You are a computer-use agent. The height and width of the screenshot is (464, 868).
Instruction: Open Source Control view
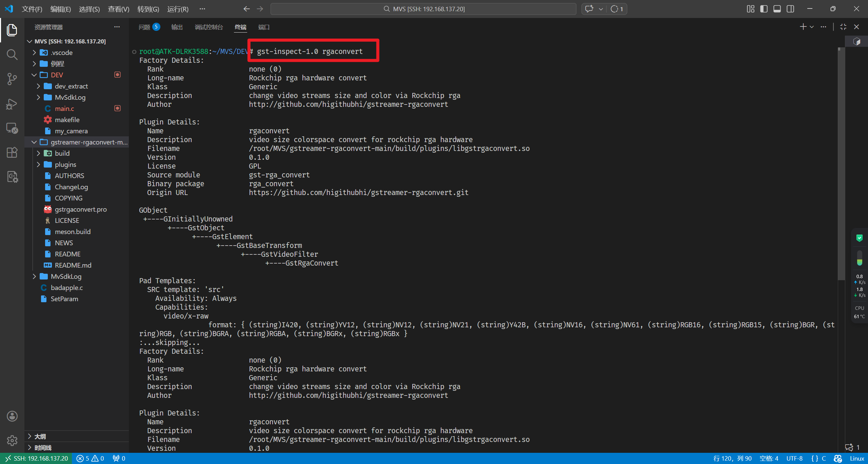[12, 79]
